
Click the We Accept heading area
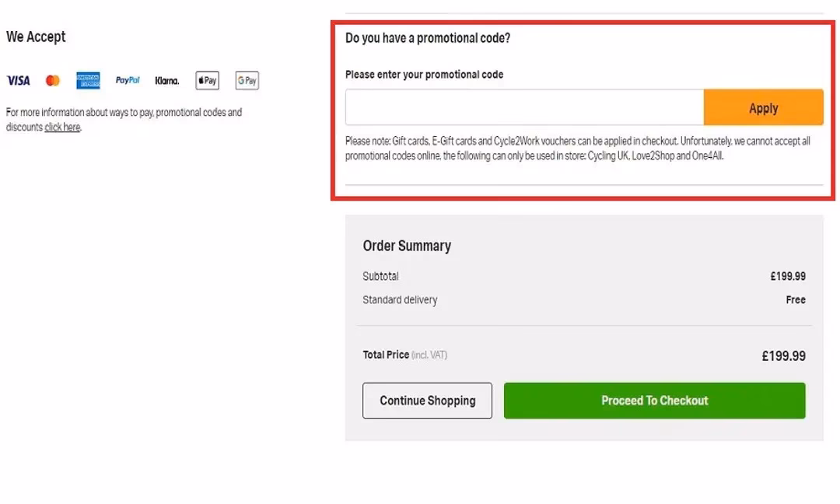[x=36, y=36]
